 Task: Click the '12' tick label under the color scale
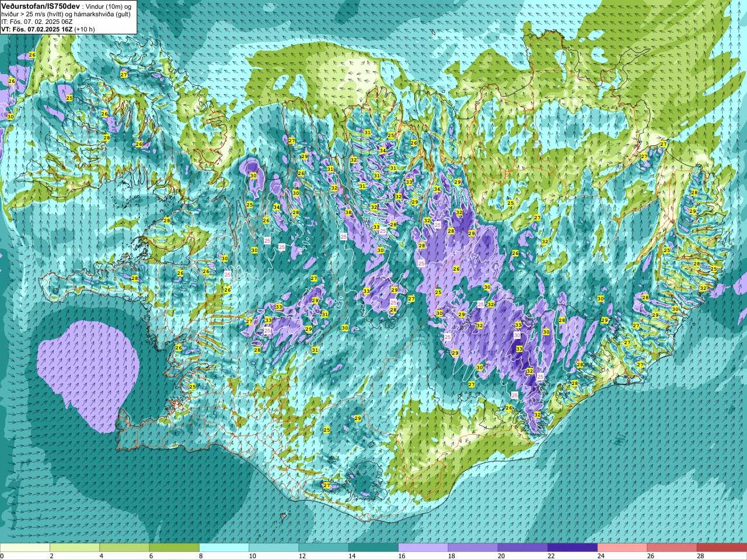(302, 556)
